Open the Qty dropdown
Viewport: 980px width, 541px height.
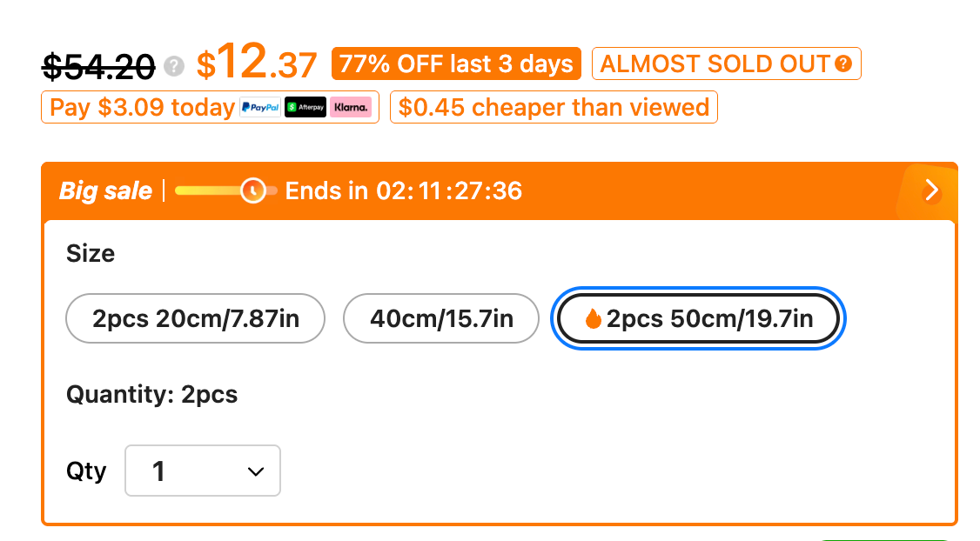(203, 471)
